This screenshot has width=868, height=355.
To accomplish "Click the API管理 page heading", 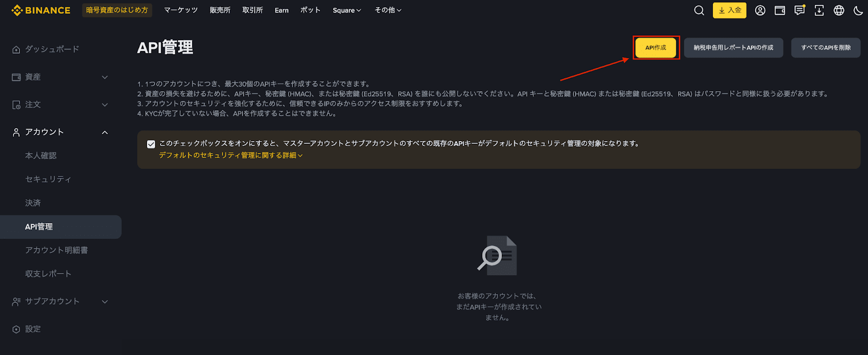I will click(x=165, y=48).
